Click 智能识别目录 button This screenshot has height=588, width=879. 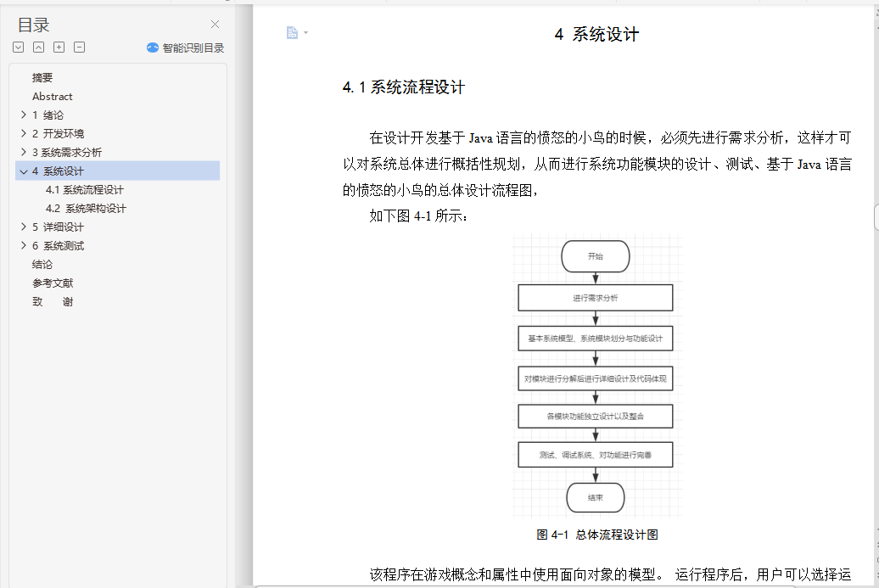tap(185, 48)
